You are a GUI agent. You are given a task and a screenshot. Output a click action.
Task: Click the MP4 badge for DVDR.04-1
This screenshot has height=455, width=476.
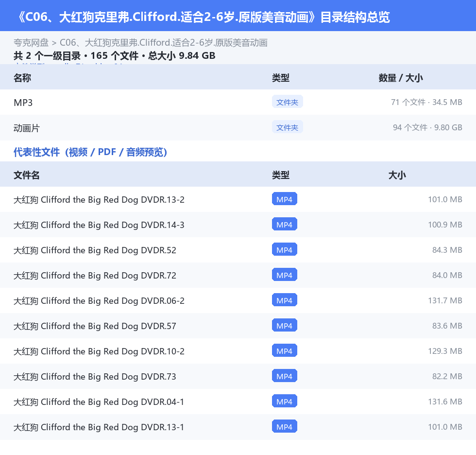[x=285, y=401]
